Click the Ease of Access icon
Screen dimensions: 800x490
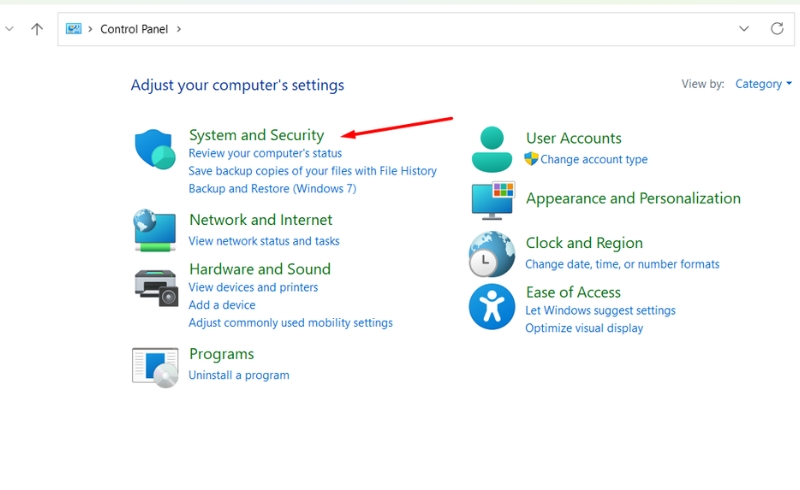click(492, 307)
